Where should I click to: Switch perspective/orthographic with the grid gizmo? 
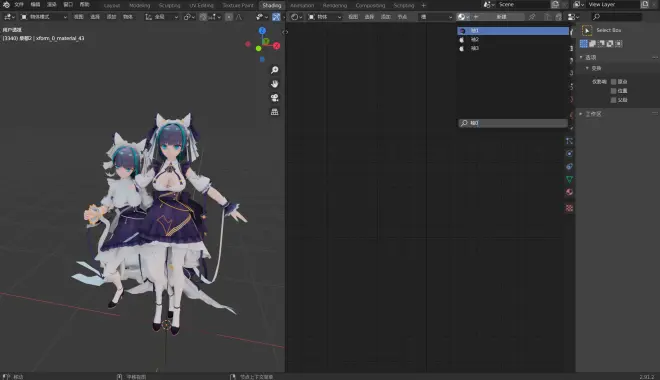(274, 112)
